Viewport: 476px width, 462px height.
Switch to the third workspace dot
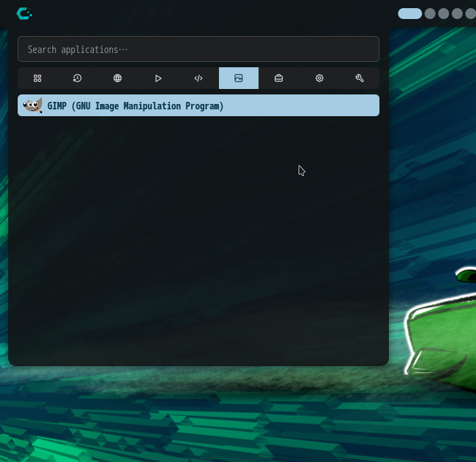point(443,14)
